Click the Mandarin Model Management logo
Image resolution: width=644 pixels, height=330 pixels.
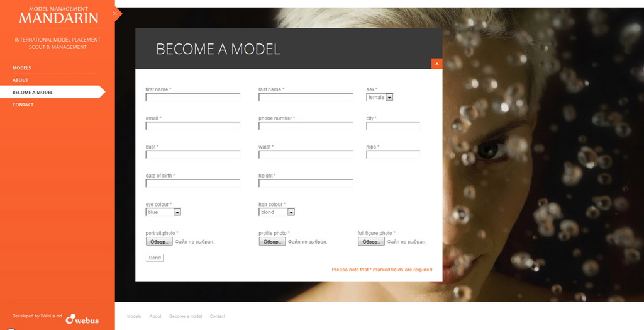pos(58,16)
